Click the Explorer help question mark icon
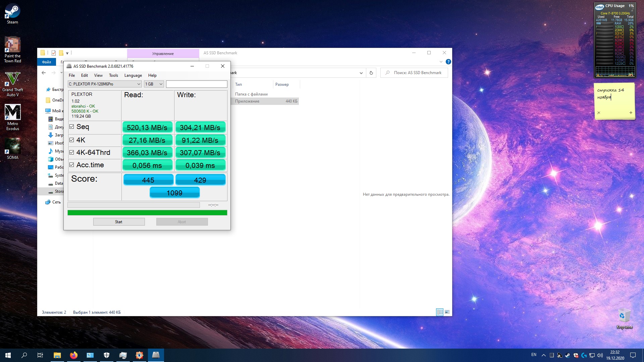This screenshot has width=644, height=362. pos(448,62)
